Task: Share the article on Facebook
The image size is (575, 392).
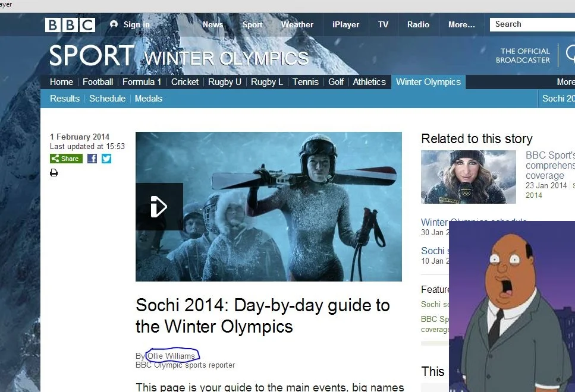Action: click(x=92, y=159)
